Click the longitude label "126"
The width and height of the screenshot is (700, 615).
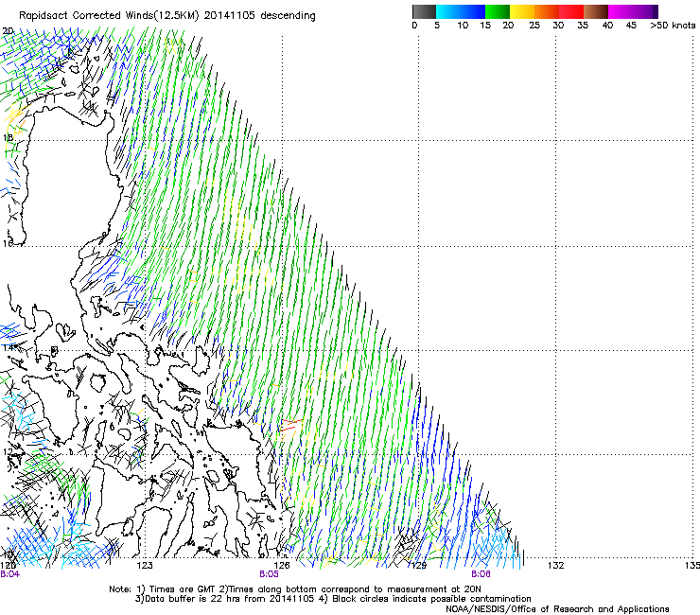[281, 566]
